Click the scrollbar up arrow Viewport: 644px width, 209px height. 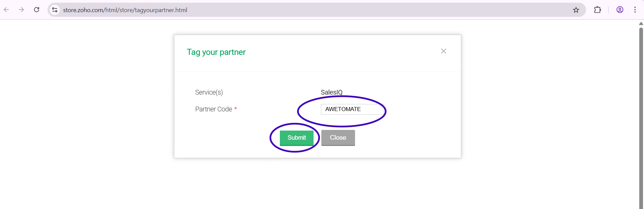(x=641, y=24)
